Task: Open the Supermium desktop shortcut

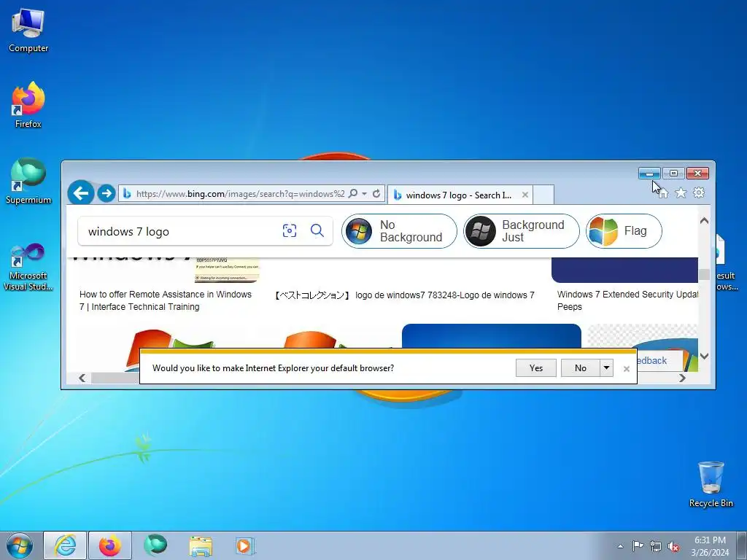Action: coord(28,181)
